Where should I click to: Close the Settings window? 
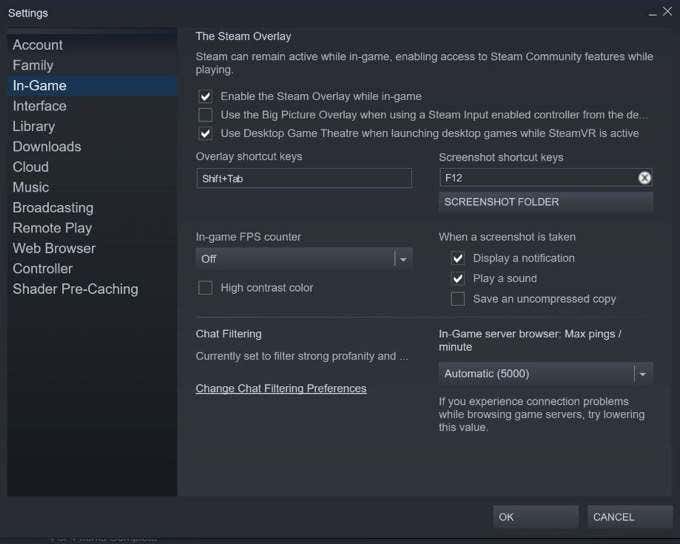click(667, 11)
